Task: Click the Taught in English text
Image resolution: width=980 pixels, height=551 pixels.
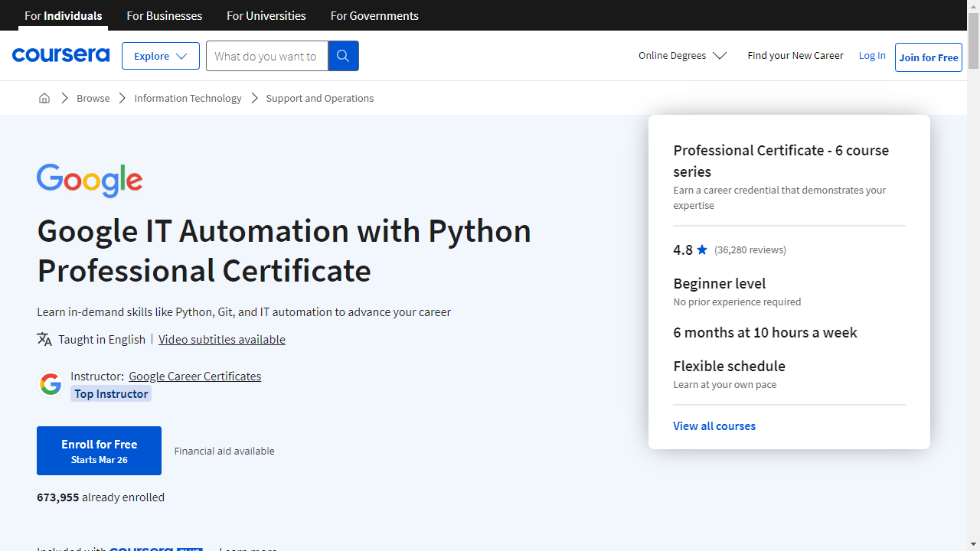Action: pyautogui.click(x=102, y=339)
